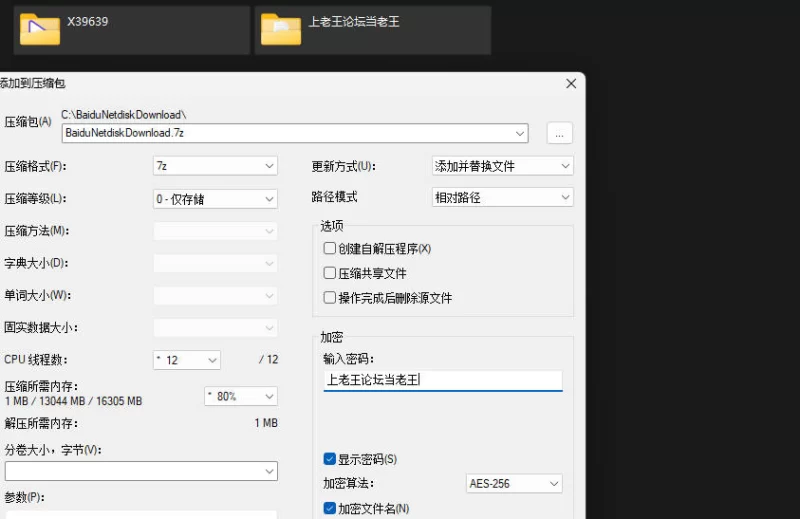Click the 输入密码 password field
The image size is (800, 519).
click(x=443, y=380)
